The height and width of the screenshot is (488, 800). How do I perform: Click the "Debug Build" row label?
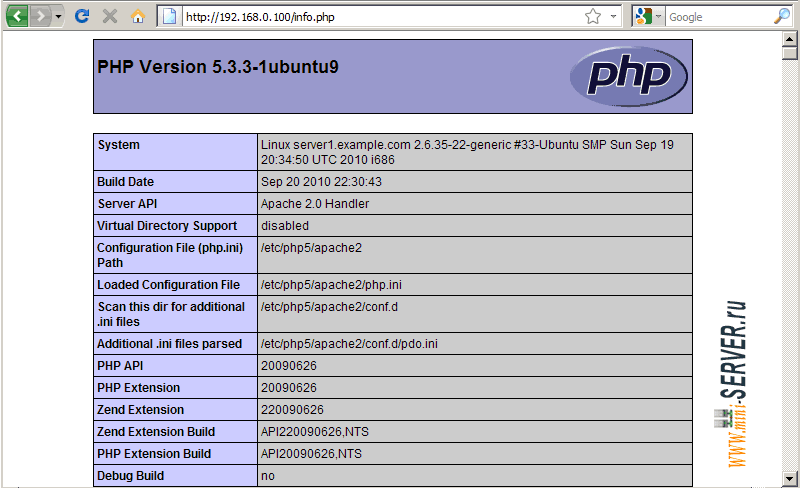tap(131, 476)
